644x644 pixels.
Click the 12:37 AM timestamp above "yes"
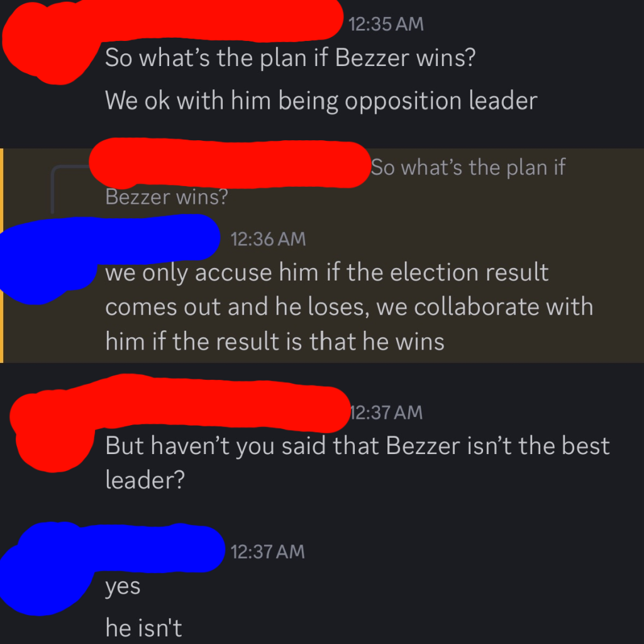click(x=267, y=552)
